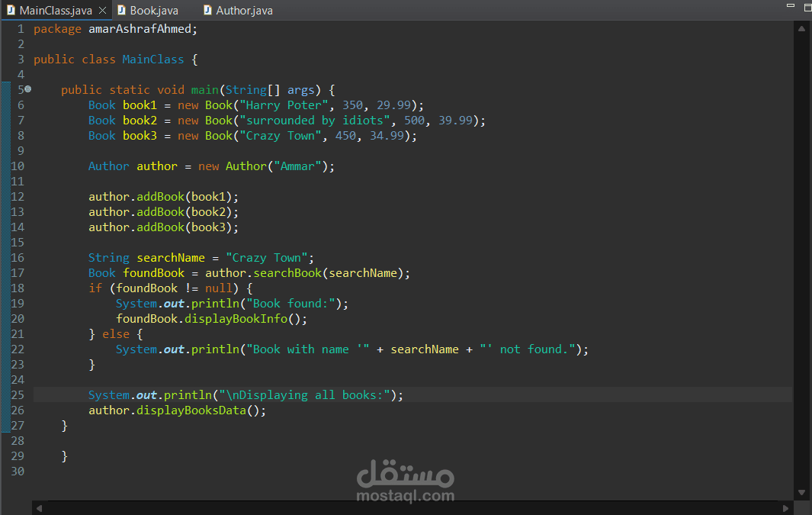Click addBook call on line 12
The image size is (812, 515).
point(160,197)
